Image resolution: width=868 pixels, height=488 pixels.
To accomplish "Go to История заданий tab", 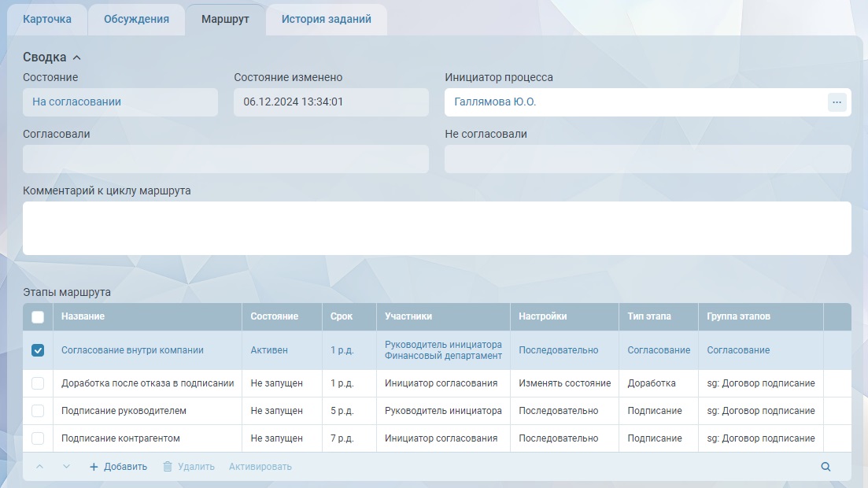I will click(x=326, y=19).
